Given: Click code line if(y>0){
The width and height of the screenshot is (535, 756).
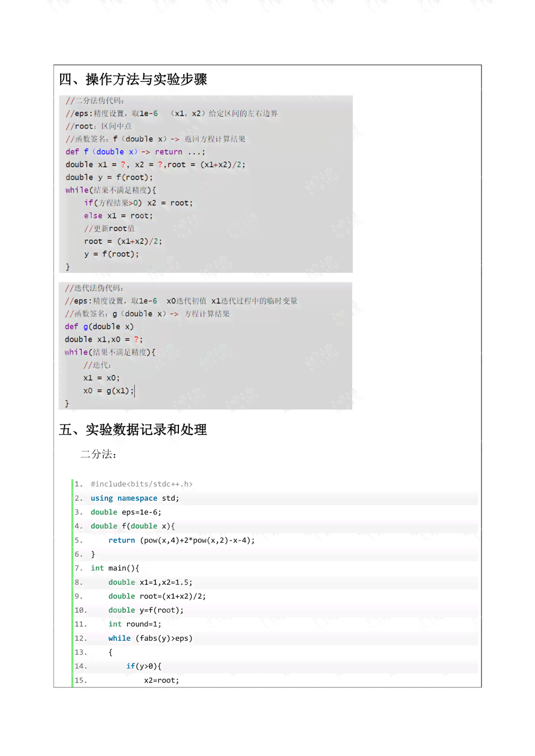Looking at the screenshot, I should tap(144, 666).
